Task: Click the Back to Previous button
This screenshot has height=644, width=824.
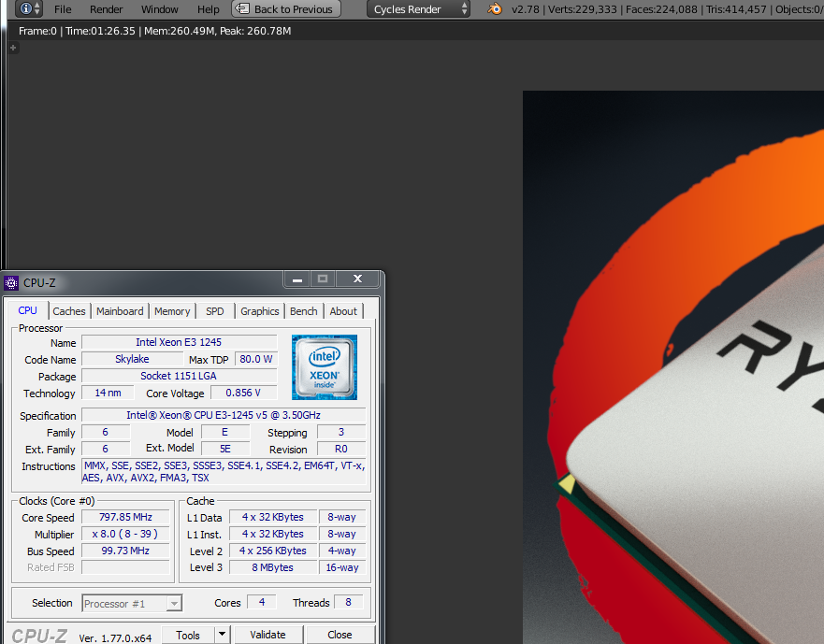Action: tap(286, 9)
